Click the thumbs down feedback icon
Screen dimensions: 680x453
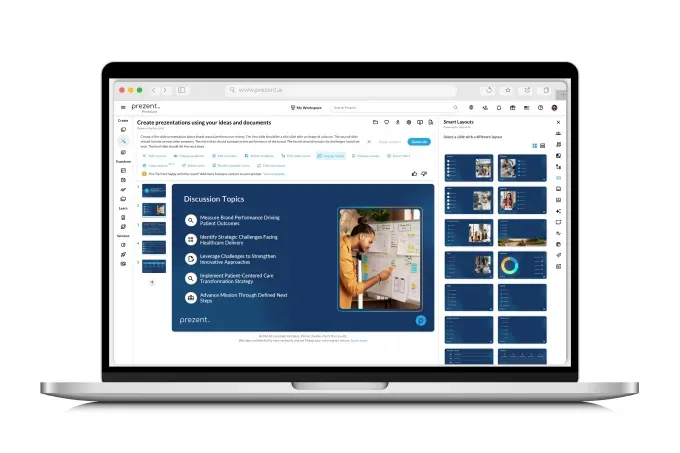tap(424, 173)
